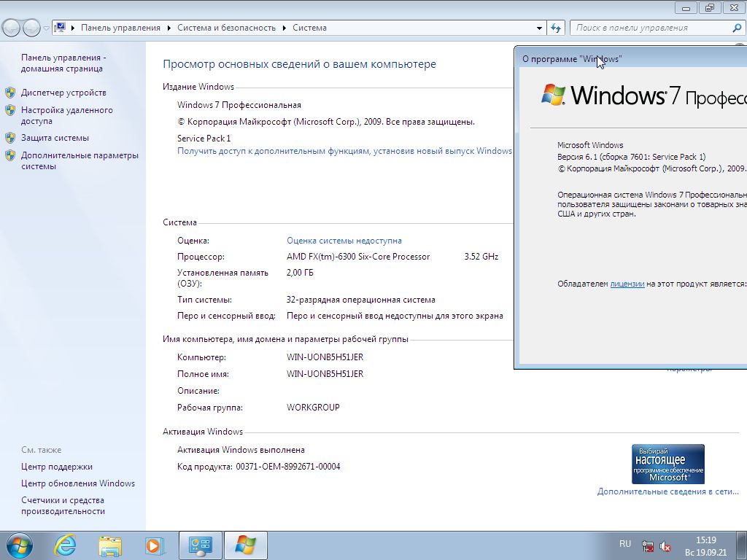The image size is (747, 560).
Task: Open Windows Explorer folder icon on taskbar
Action: coord(110,545)
